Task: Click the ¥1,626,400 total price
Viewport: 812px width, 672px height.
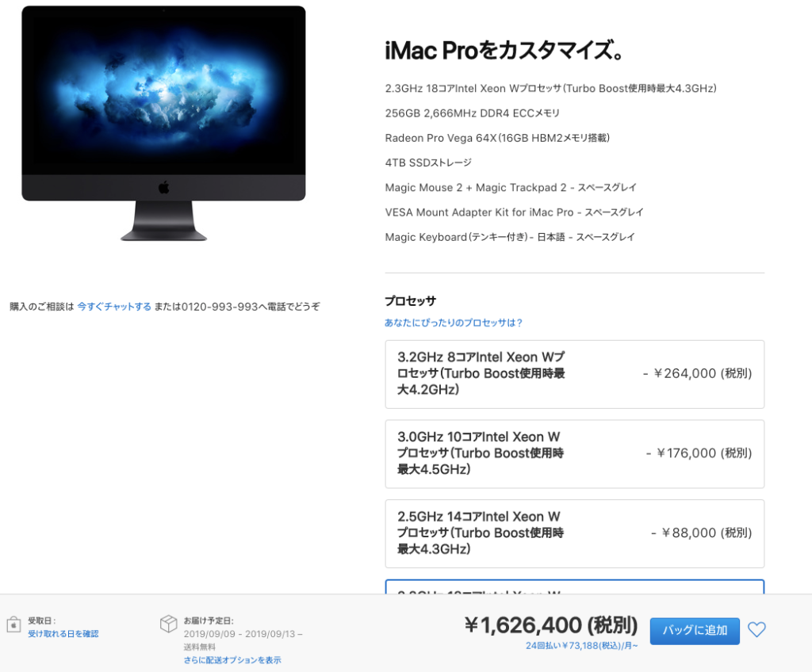Action: tap(551, 625)
